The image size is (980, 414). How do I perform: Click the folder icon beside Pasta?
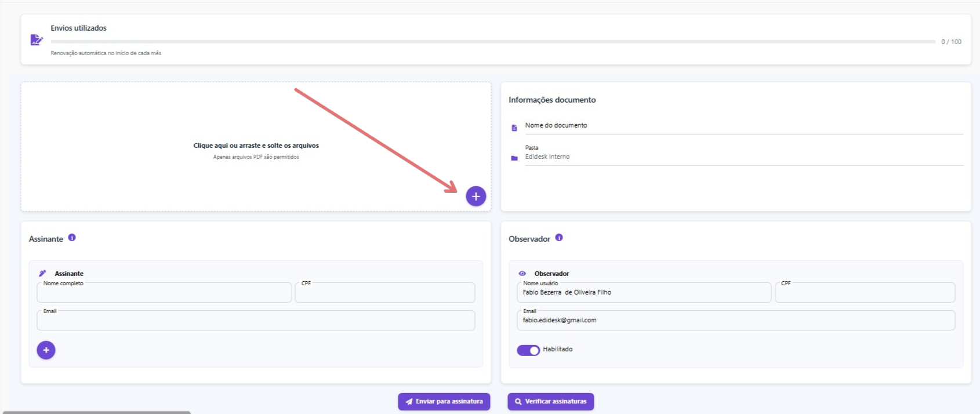pyautogui.click(x=514, y=158)
